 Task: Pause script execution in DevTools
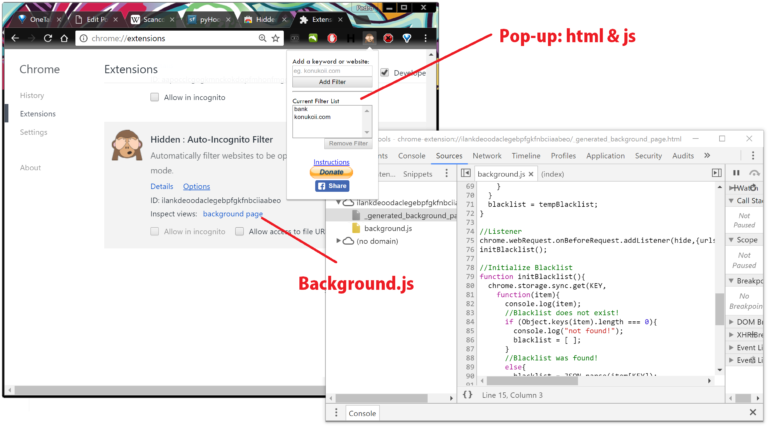tap(736, 173)
